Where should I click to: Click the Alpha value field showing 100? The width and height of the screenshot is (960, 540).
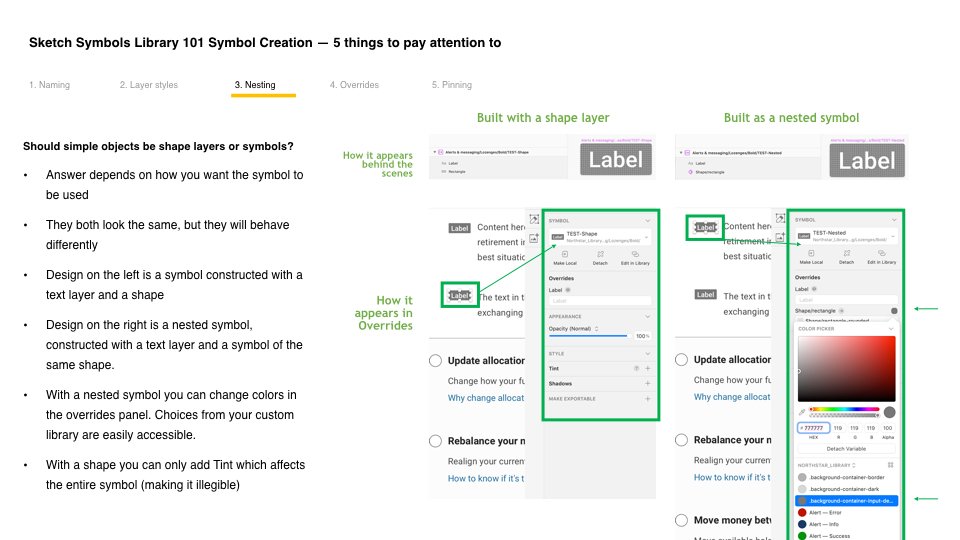pyautogui.click(x=888, y=428)
